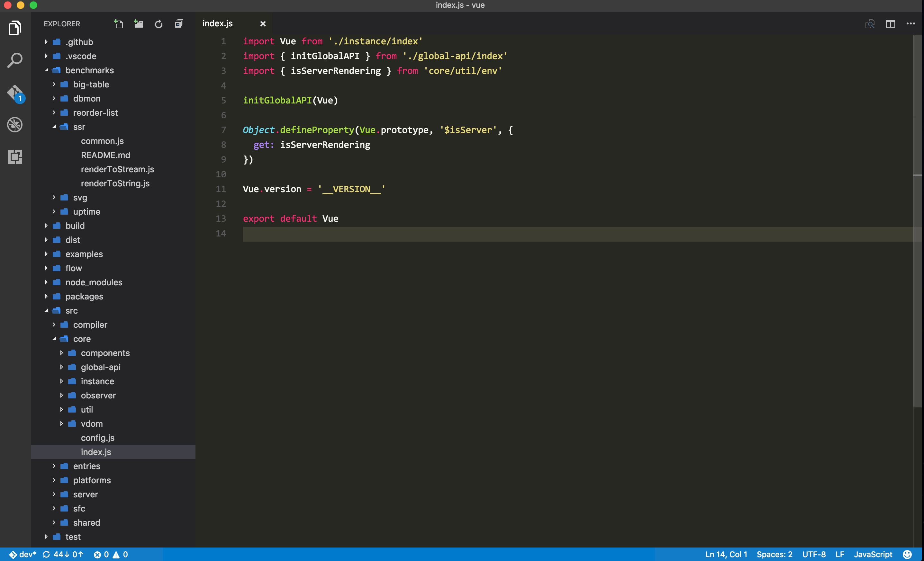Click the Open Changes icon in editor toolbar
Image resolution: width=924 pixels, height=561 pixels.
pos(870,23)
